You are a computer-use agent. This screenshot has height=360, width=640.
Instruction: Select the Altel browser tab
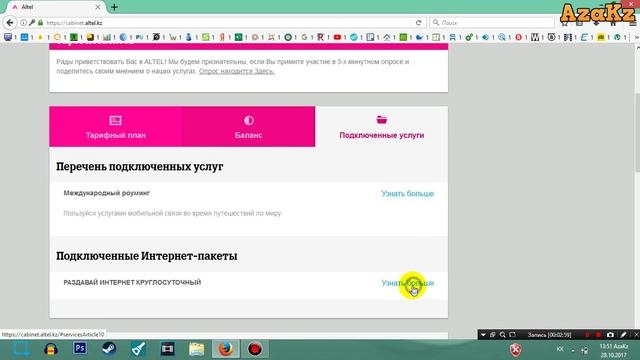[x=55, y=7]
